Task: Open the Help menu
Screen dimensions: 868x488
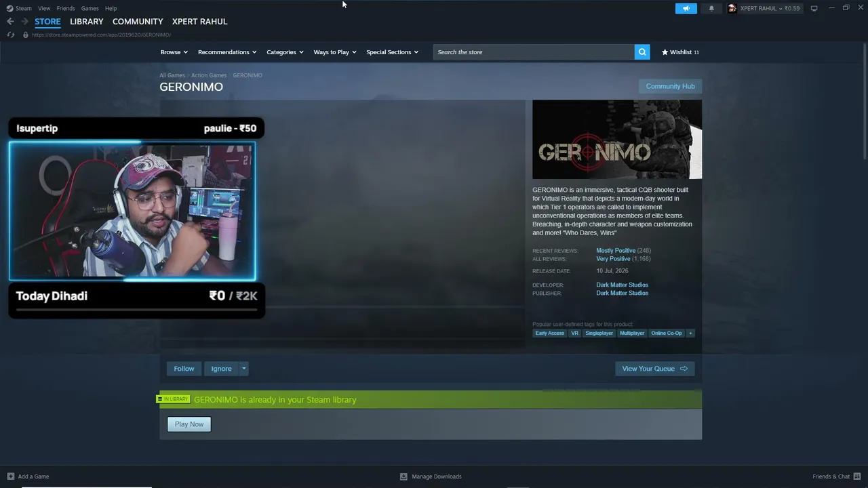Action: point(111,8)
